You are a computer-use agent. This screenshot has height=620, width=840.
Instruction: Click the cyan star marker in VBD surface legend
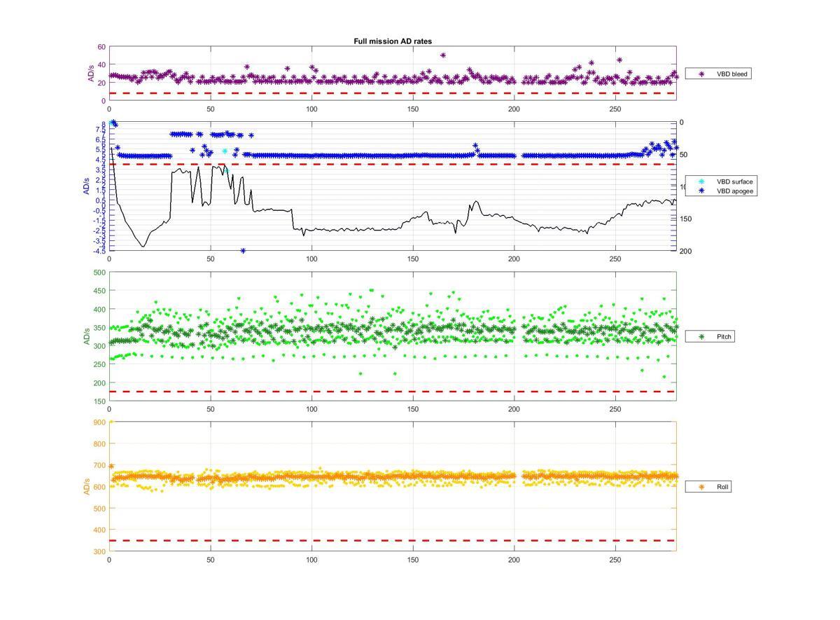coord(701,181)
